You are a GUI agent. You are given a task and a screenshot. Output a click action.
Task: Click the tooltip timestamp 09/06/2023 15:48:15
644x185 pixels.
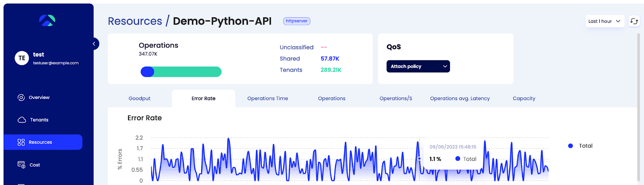point(453,147)
